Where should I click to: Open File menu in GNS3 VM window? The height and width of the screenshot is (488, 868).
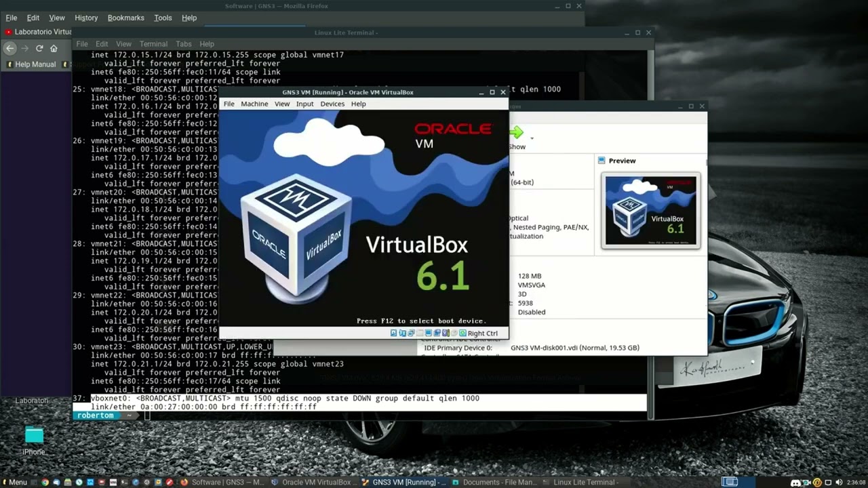click(229, 104)
